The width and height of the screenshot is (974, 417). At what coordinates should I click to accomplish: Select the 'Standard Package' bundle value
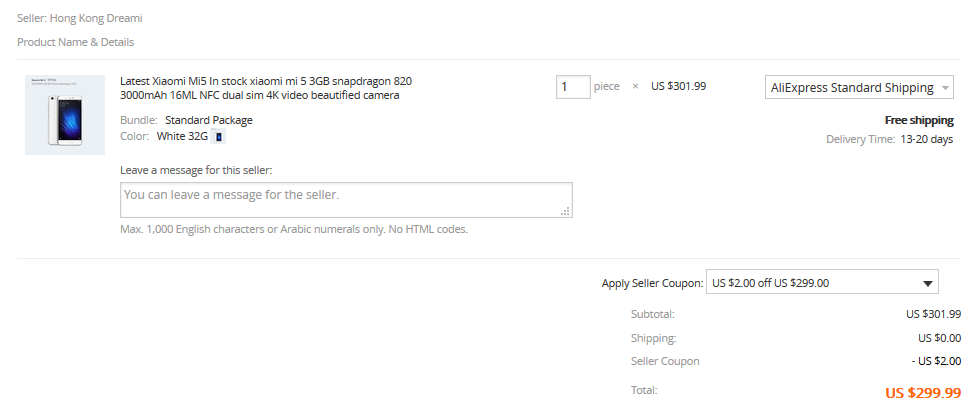(x=209, y=120)
